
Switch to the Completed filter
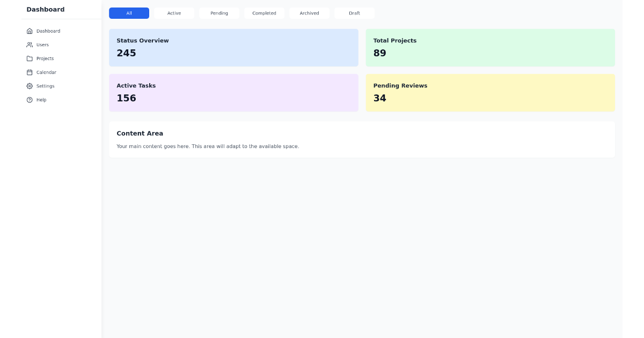click(264, 13)
